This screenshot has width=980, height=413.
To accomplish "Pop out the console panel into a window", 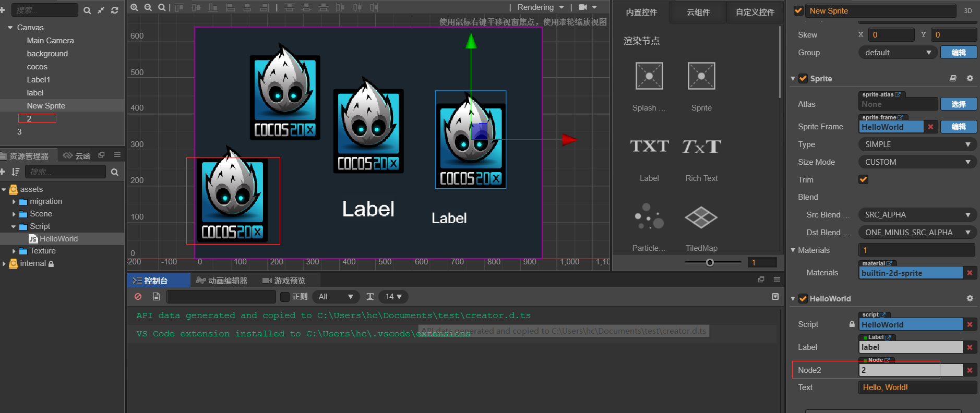I will click(x=761, y=280).
